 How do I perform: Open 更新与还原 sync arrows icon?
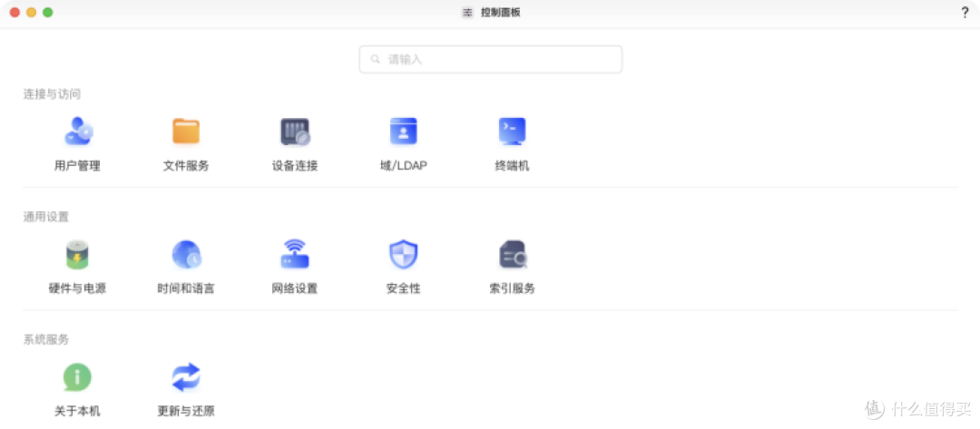[x=186, y=377]
